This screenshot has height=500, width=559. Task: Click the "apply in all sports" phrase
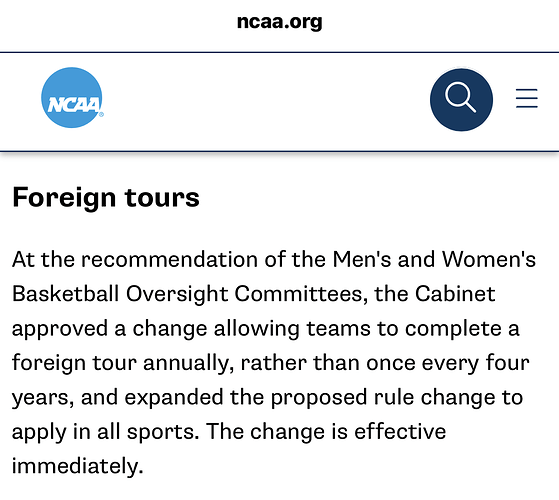pos(105,432)
